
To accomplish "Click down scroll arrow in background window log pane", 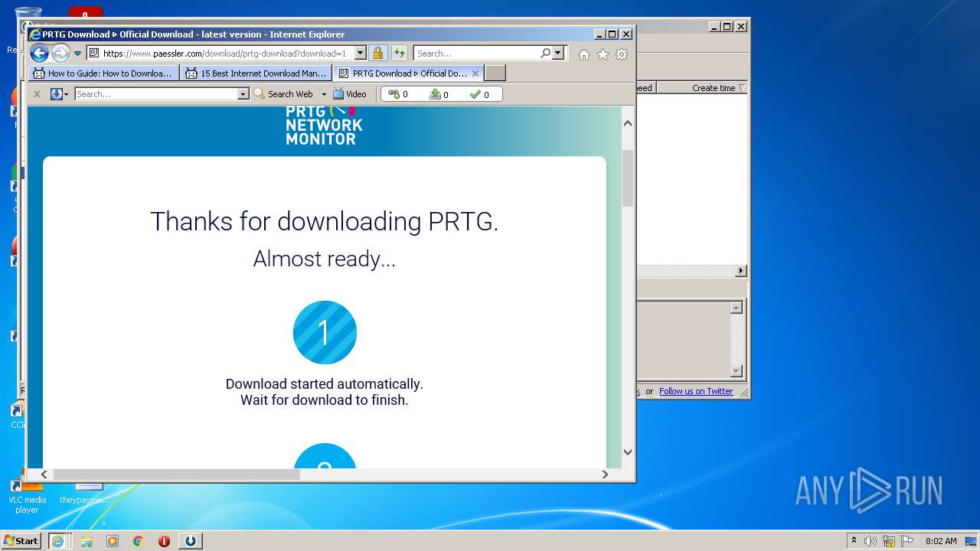I will [x=737, y=371].
